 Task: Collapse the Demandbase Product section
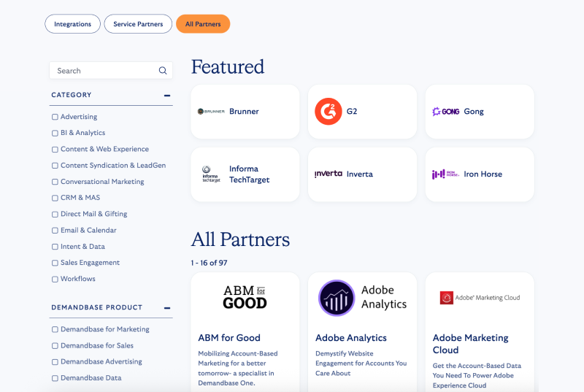click(x=167, y=308)
